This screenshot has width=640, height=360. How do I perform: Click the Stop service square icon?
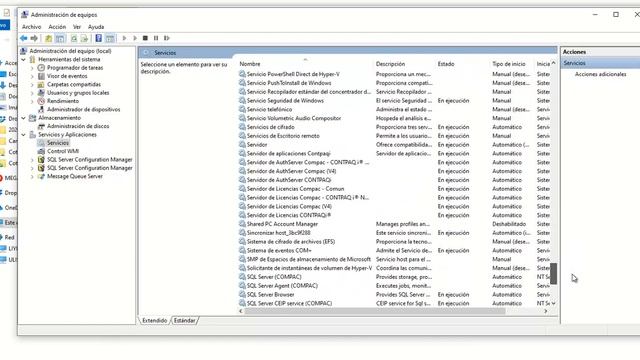point(145,38)
